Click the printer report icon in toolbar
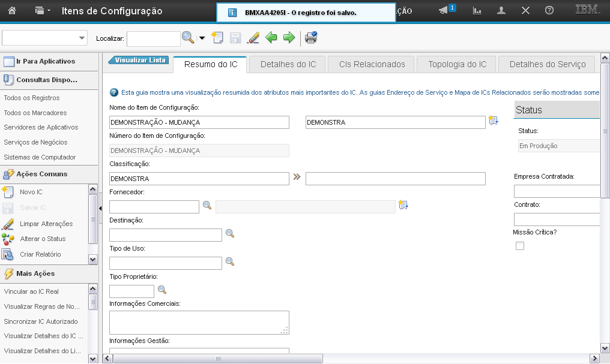 [x=311, y=38]
